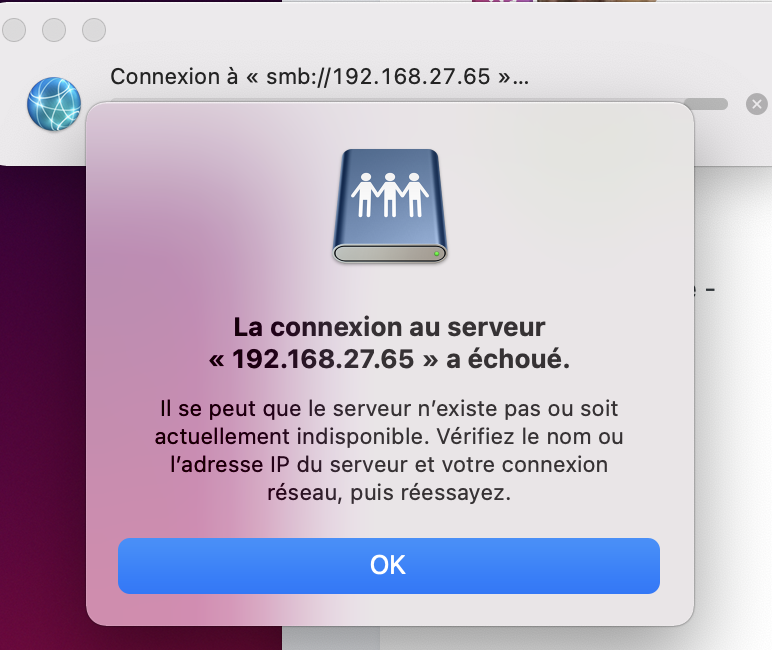Click the network globe icon
The height and width of the screenshot is (650, 772).
coord(54,104)
